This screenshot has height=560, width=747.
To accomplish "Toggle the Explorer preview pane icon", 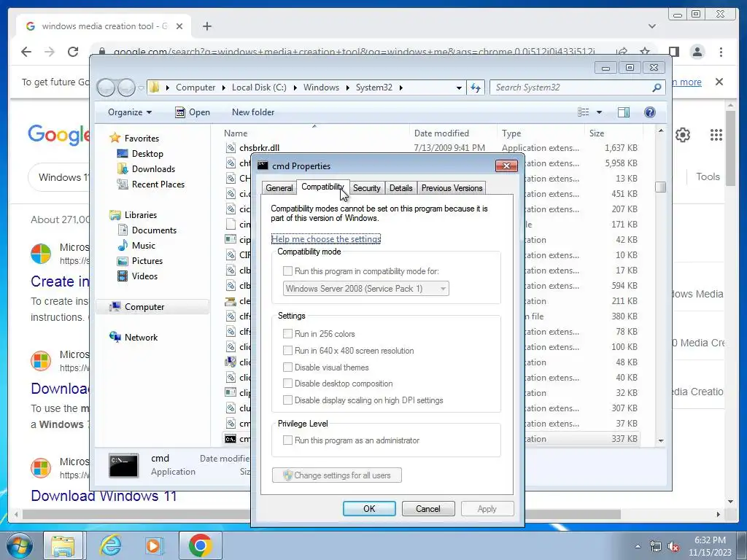I will tap(624, 112).
